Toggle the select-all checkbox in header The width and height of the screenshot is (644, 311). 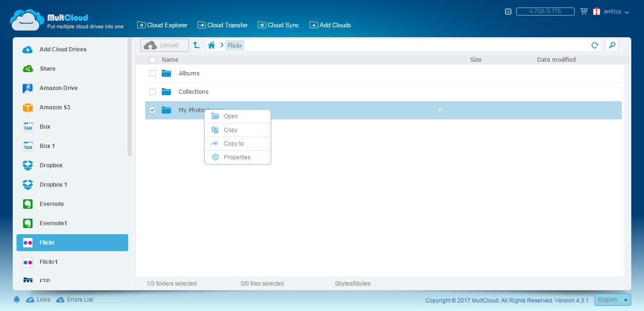coord(152,60)
